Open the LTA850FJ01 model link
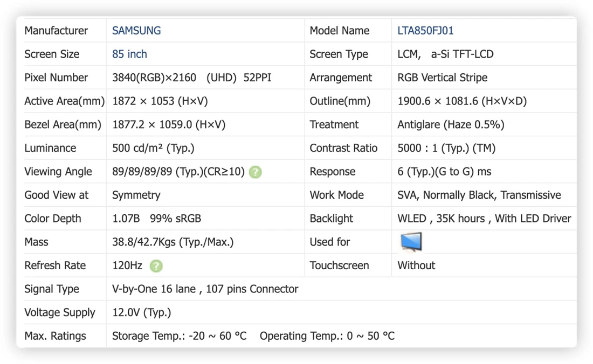The height and width of the screenshot is (364, 593). [x=425, y=31]
